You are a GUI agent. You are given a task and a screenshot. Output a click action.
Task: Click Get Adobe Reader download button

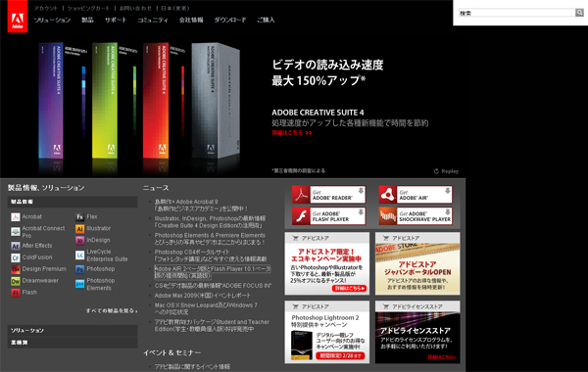tap(329, 195)
